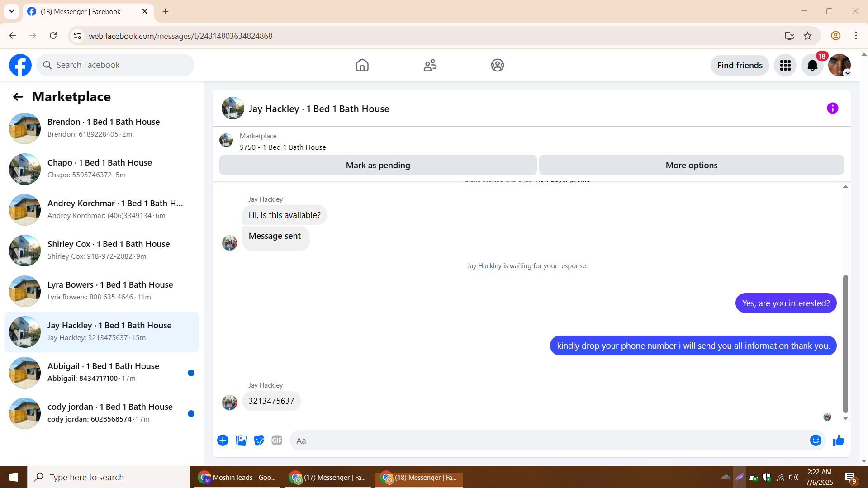This screenshot has height=488, width=868.
Task: View site information icon in address bar
Action: 77,36
